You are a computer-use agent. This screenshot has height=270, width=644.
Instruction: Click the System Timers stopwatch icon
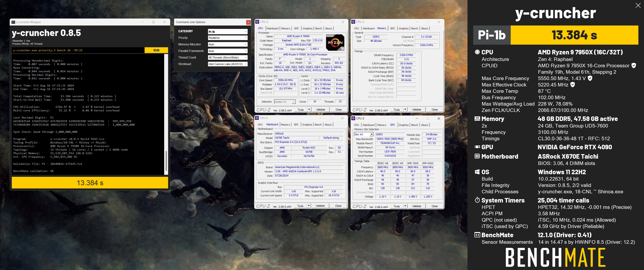coord(477,200)
